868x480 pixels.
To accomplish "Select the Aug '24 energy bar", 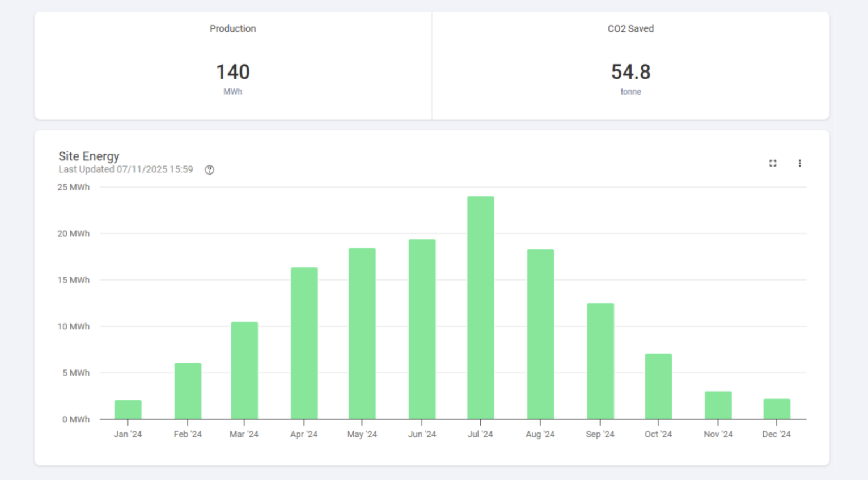I will [x=540, y=334].
